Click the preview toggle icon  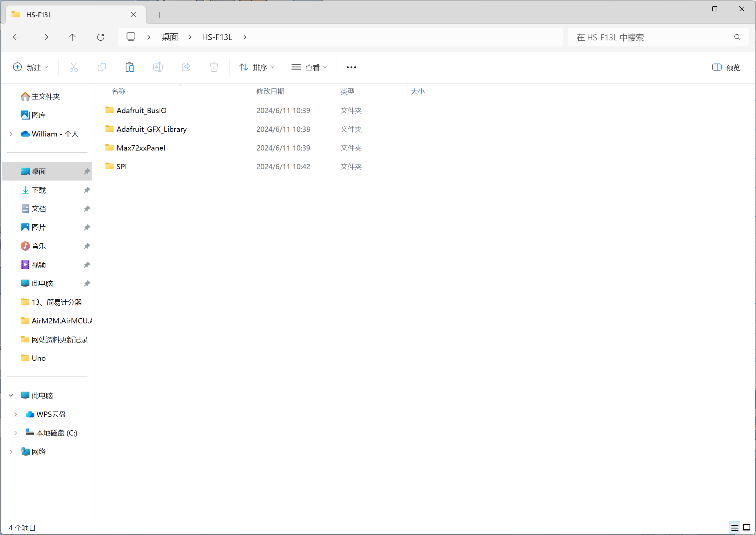(x=716, y=67)
